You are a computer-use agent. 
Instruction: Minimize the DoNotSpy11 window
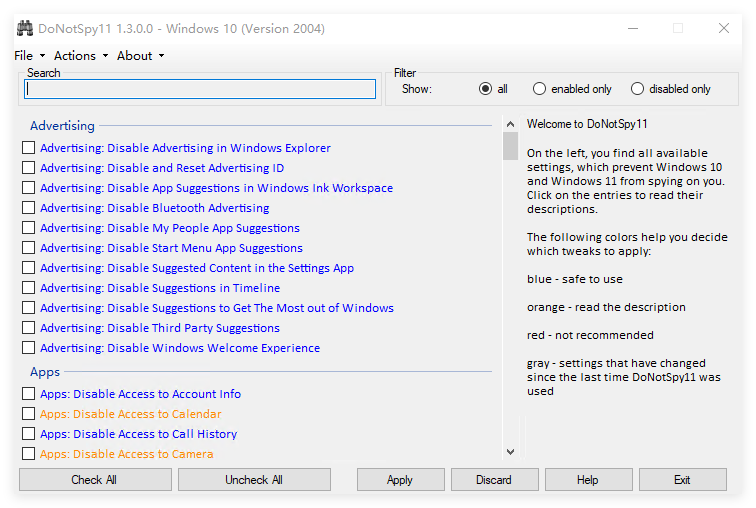point(633,28)
